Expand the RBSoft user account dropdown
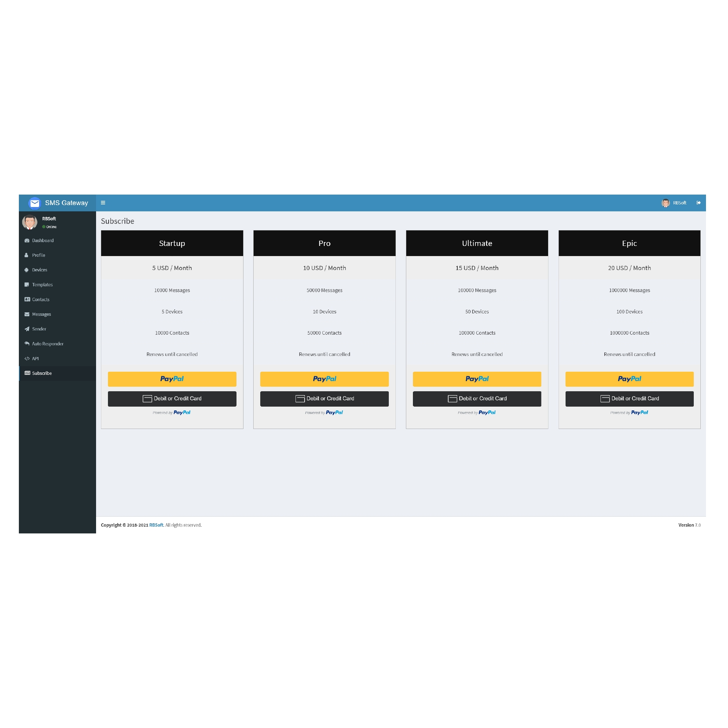 675,203
